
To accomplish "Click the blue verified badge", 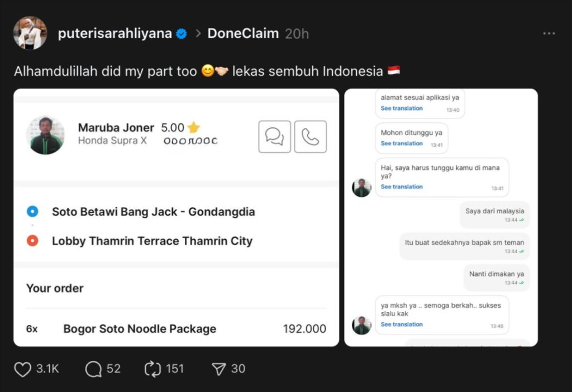I will point(182,34).
